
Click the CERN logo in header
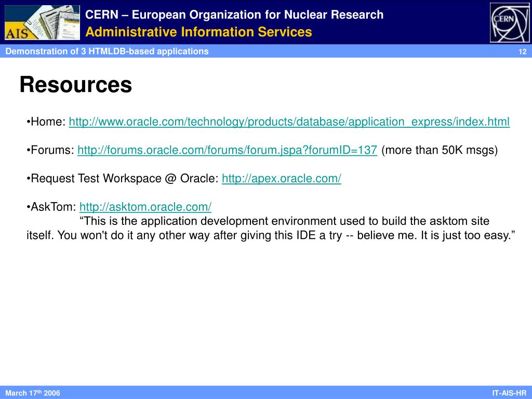(x=510, y=23)
